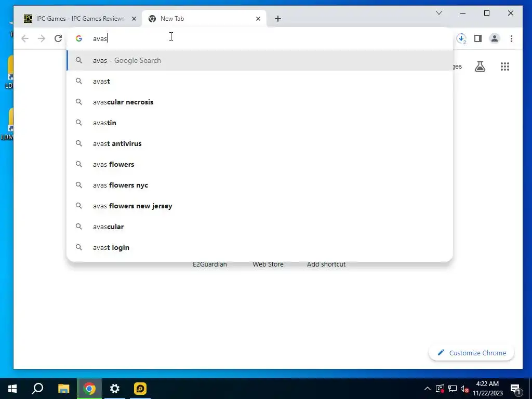Click the network tray icon
This screenshot has width=532, height=399.
tap(453, 389)
